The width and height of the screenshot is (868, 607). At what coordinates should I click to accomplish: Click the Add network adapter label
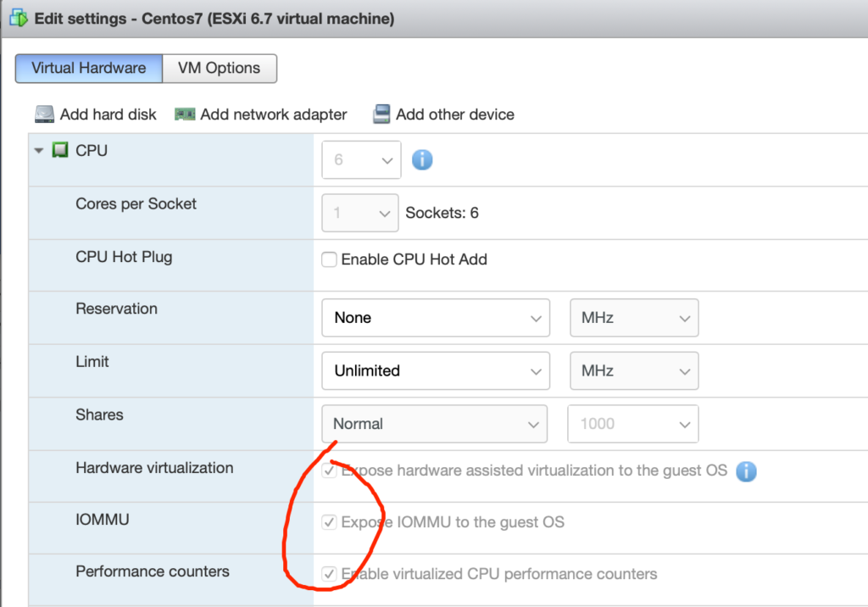tap(274, 114)
